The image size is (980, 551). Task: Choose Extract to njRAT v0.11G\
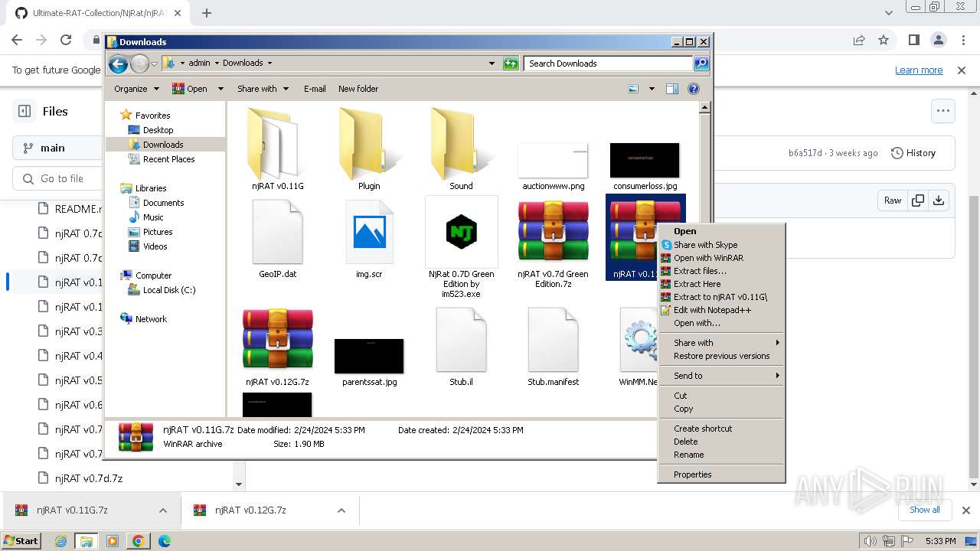click(720, 297)
